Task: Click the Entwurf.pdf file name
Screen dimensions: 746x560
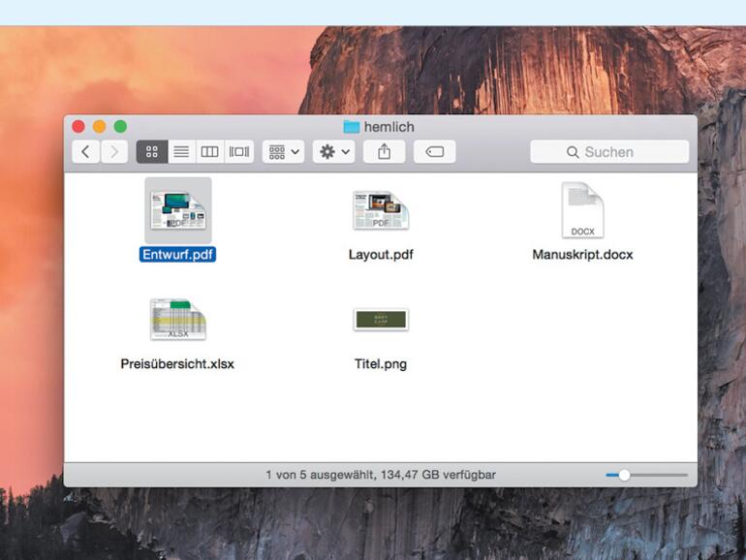Action: (177, 255)
